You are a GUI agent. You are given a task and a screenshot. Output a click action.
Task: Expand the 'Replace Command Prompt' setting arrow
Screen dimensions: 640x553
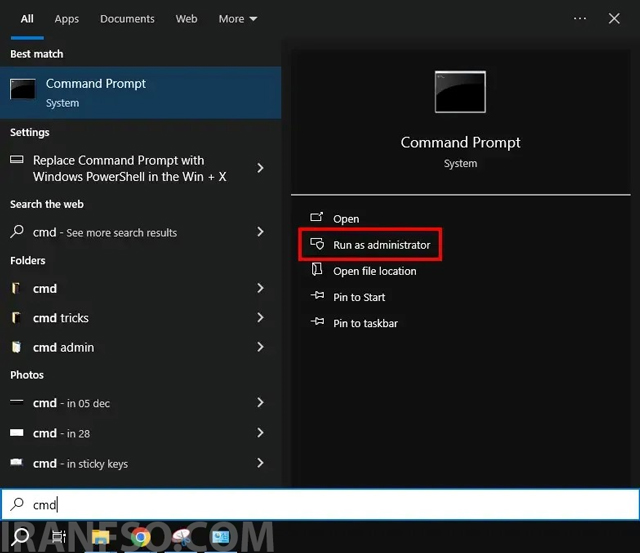coord(260,168)
